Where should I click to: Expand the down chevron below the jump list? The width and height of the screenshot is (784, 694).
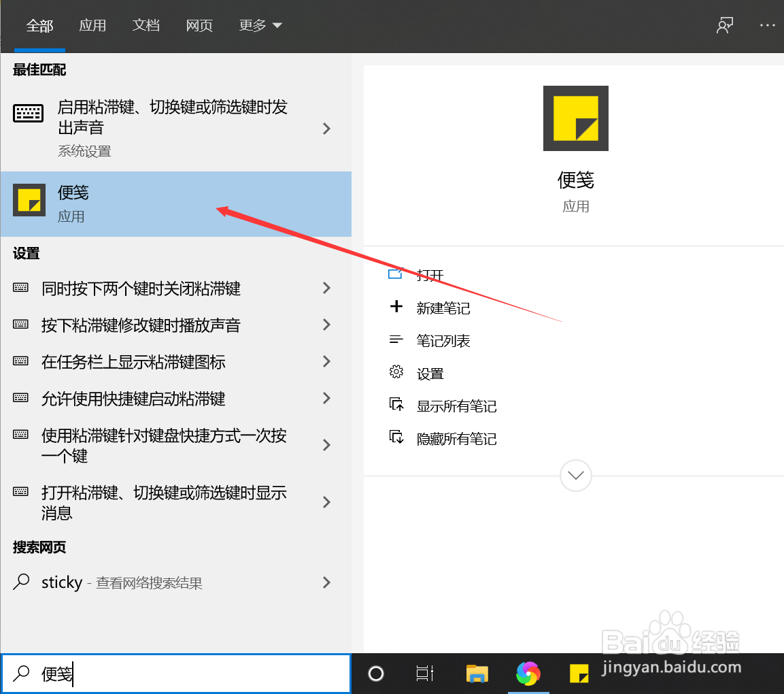click(575, 475)
